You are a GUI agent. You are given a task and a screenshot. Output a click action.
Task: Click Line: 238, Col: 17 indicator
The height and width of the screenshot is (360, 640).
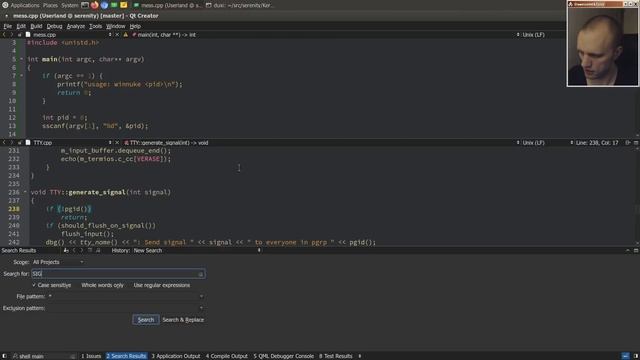click(x=597, y=142)
